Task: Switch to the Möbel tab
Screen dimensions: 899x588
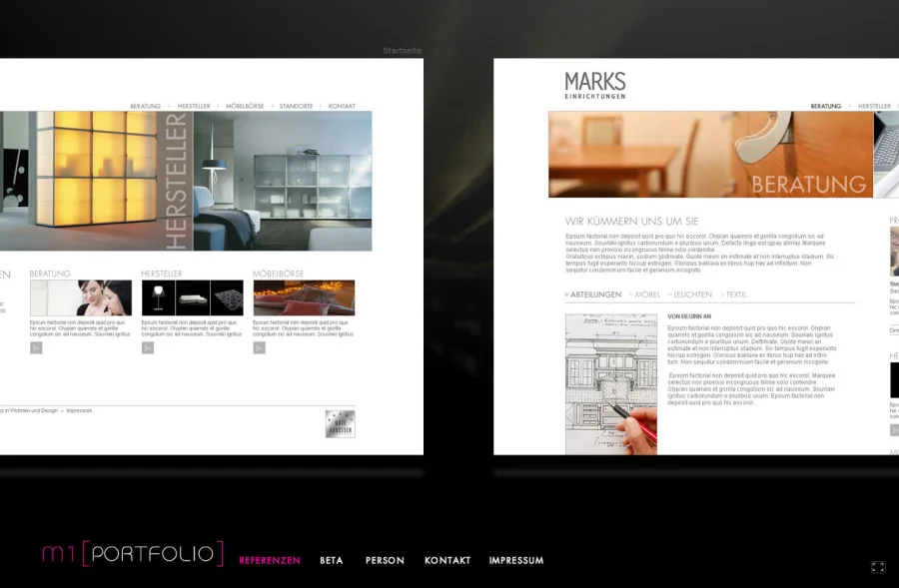Action: point(647,294)
